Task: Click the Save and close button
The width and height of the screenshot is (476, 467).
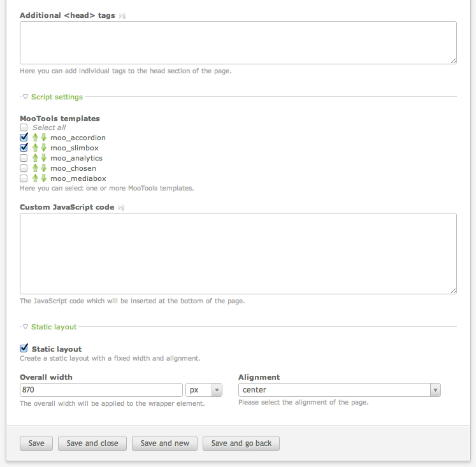Action: point(92,443)
